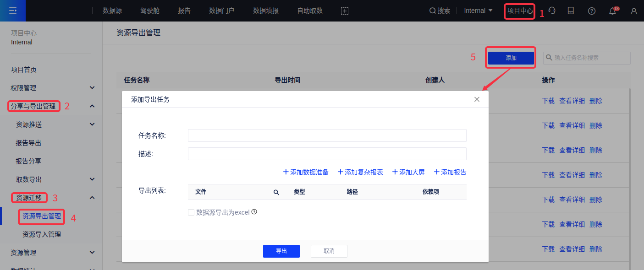Image resolution: width=644 pixels, height=270 pixels.
Task: Toggle 数据源导出为excel checkbox
Action: (191, 212)
